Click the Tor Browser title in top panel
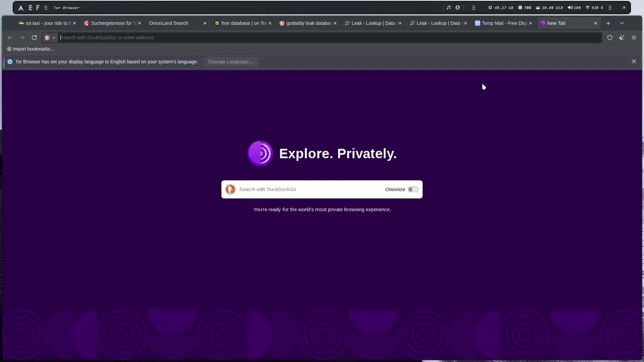644x362 pixels. (66, 8)
